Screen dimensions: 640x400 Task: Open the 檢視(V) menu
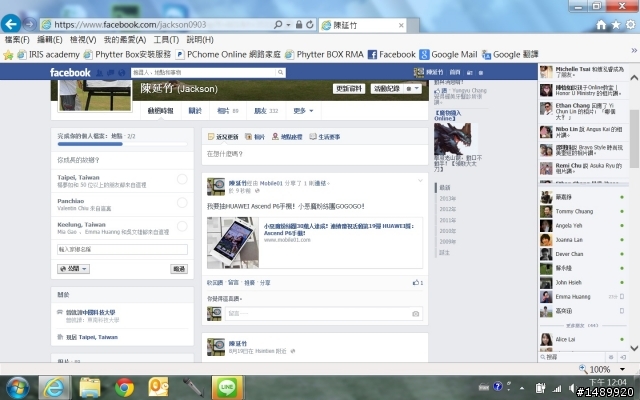click(x=83, y=40)
